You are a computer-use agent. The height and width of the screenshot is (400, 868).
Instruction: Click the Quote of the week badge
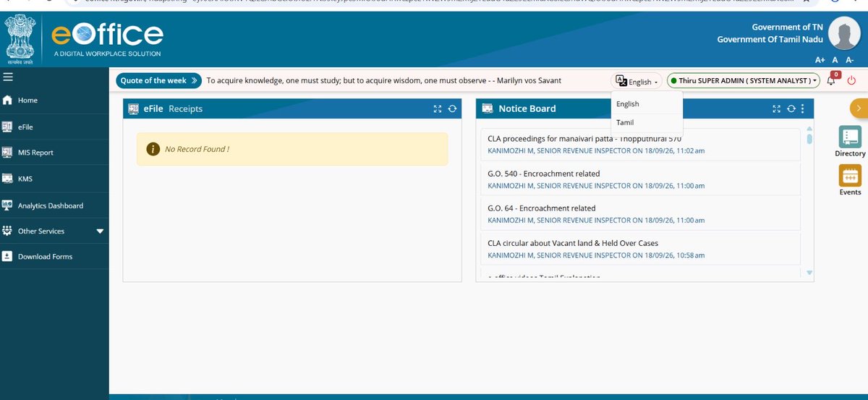click(158, 81)
